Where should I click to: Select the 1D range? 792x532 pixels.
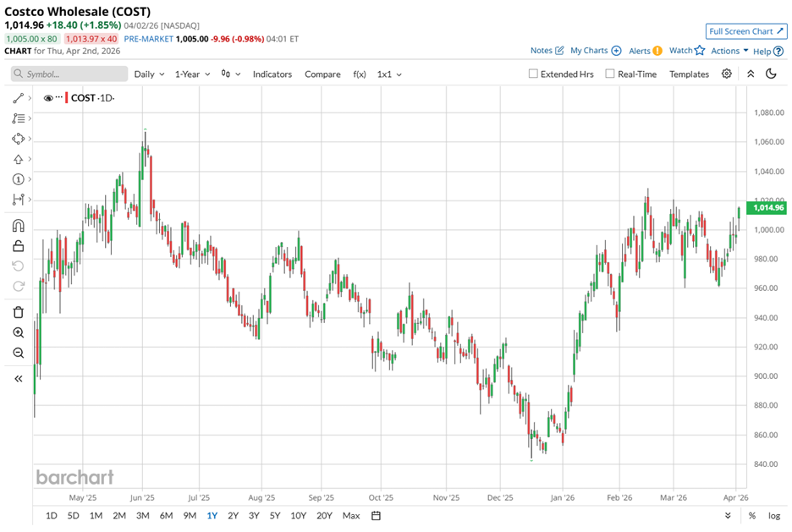pos(51,515)
